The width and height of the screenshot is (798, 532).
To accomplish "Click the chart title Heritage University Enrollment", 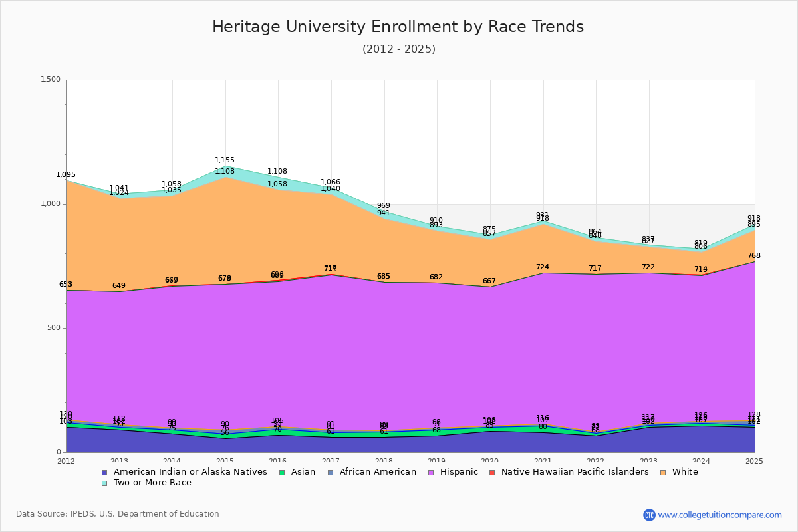I will [398, 27].
